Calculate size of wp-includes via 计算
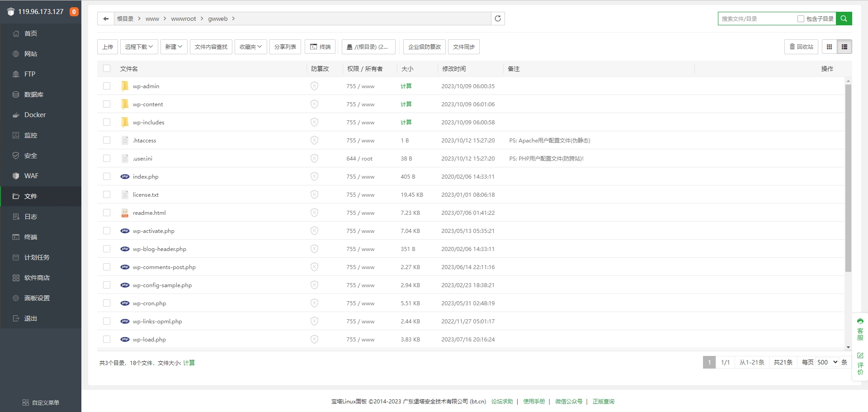The width and height of the screenshot is (868, 412). pyautogui.click(x=406, y=122)
